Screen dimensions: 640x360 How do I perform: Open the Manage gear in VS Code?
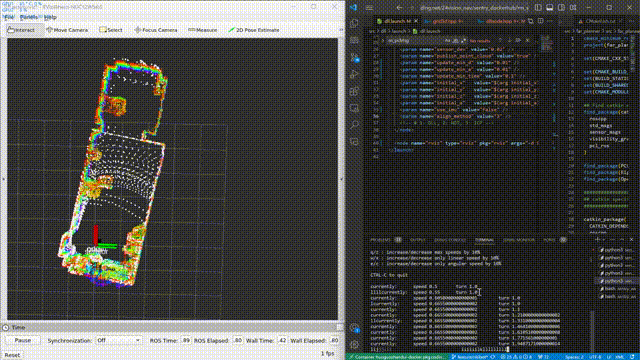click(x=354, y=345)
